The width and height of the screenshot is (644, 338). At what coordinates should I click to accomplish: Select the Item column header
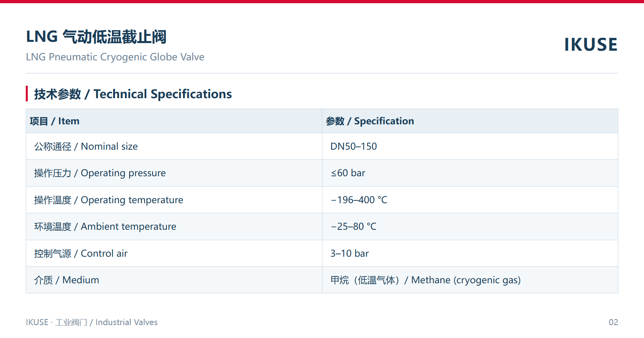tap(54, 121)
